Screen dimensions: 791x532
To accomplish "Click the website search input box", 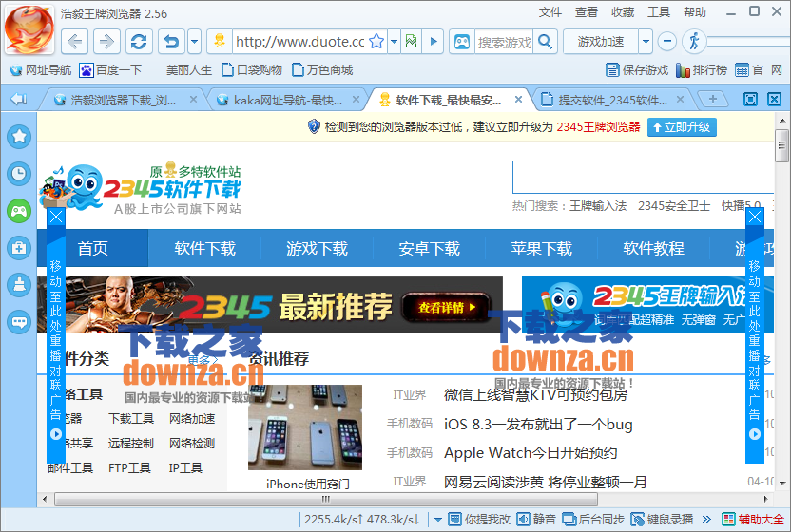I will tap(644, 177).
